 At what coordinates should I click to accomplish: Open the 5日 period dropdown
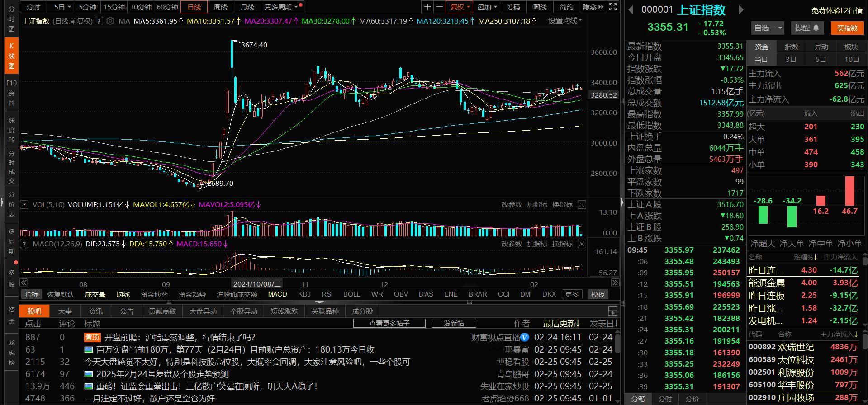[x=62, y=7]
